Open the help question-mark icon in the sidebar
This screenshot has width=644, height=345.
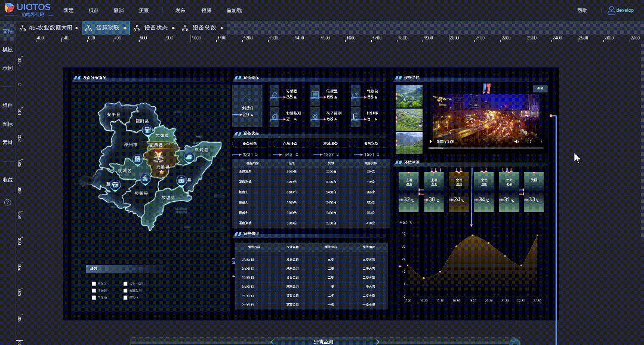7,202
